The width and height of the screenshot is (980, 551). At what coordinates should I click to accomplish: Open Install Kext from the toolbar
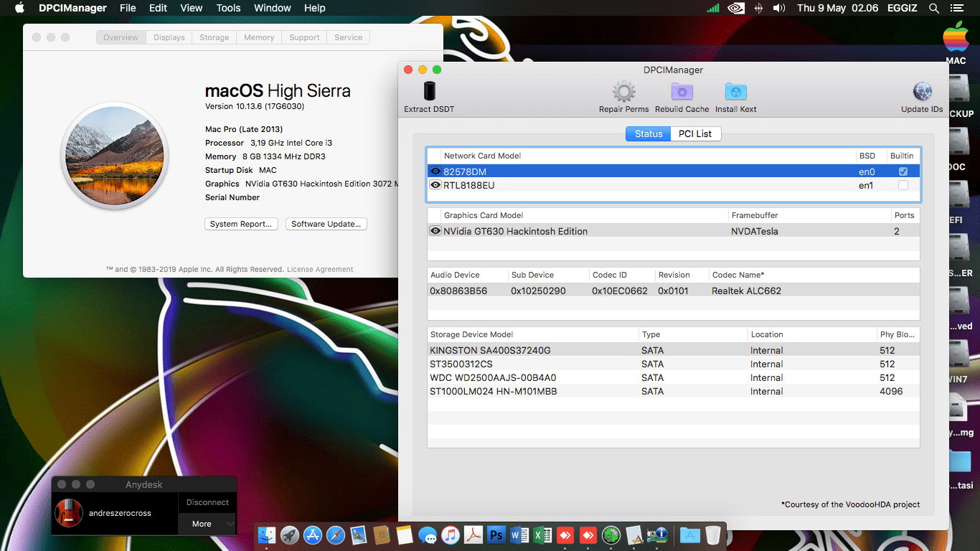point(736,92)
